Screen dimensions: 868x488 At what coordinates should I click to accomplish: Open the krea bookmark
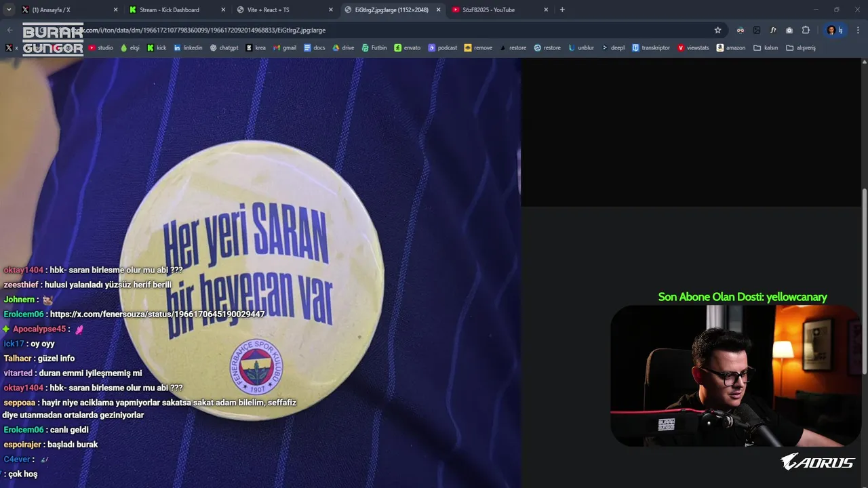tap(256, 48)
